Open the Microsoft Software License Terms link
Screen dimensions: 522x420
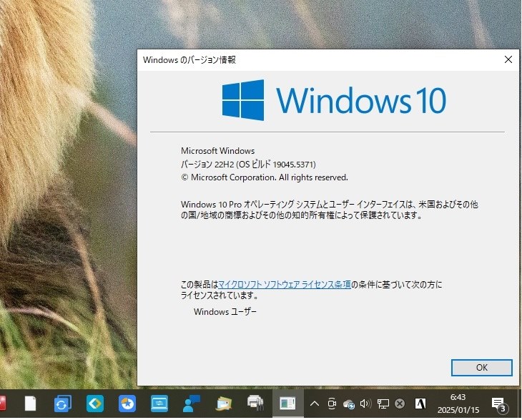click(x=285, y=285)
